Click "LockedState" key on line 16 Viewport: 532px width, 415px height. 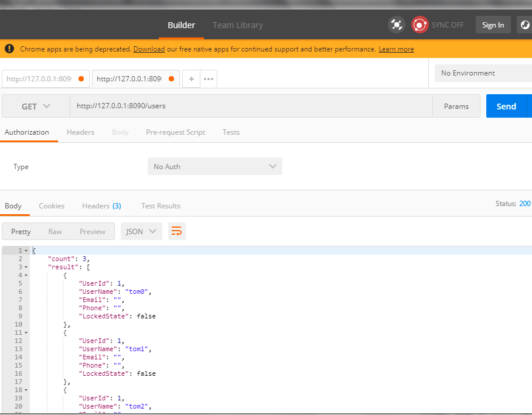(x=104, y=373)
